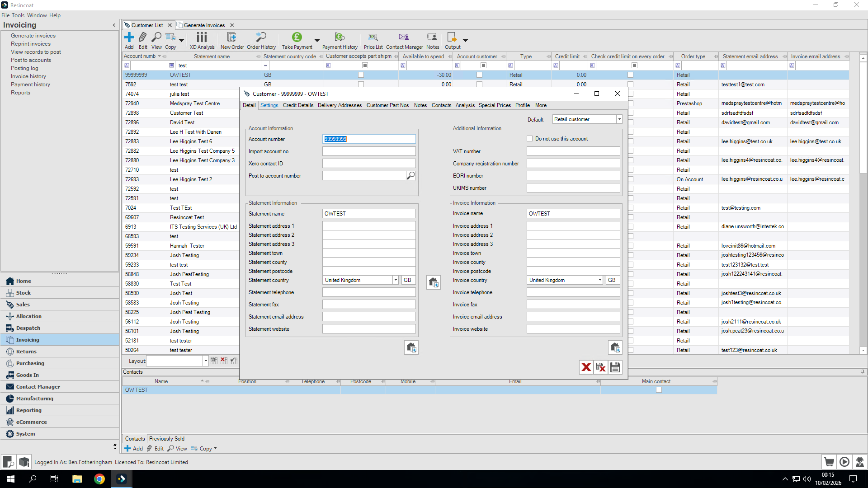Viewport: 868px width, 488px height.
Task: Expand the Default Retail customer dropdown
Action: [619, 119]
